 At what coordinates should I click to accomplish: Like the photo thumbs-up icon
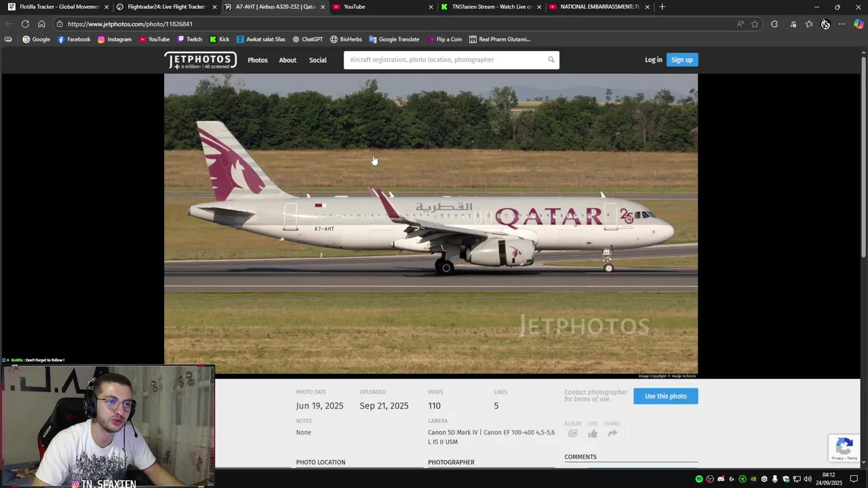point(593,434)
